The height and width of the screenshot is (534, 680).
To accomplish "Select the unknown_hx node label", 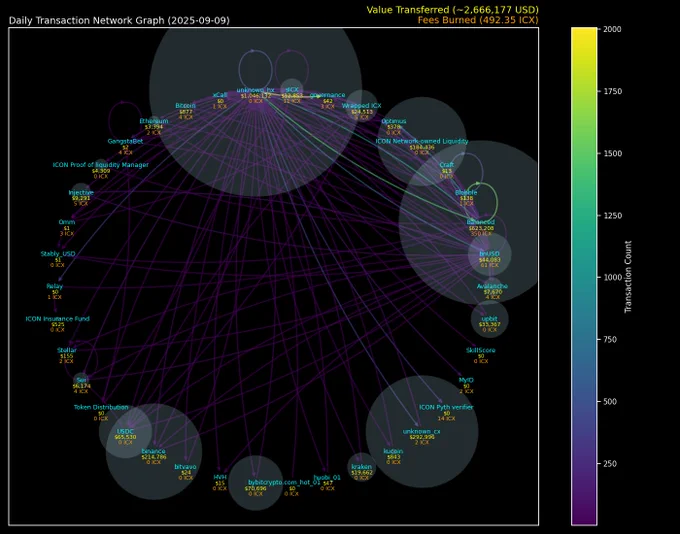I will [255, 90].
